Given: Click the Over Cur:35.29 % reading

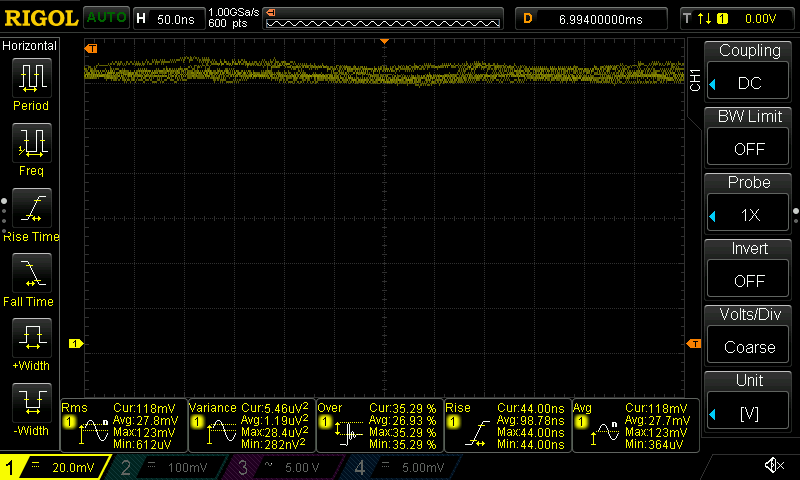Looking at the screenshot, I should (403, 409).
